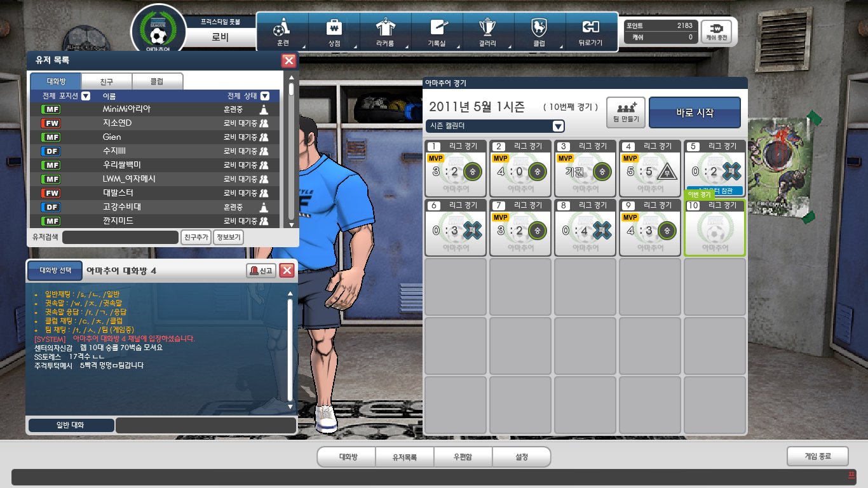The height and width of the screenshot is (488, 868).
Task: Toggle the 유저목록 panel from bottom bar
Action: coord(404,457)
